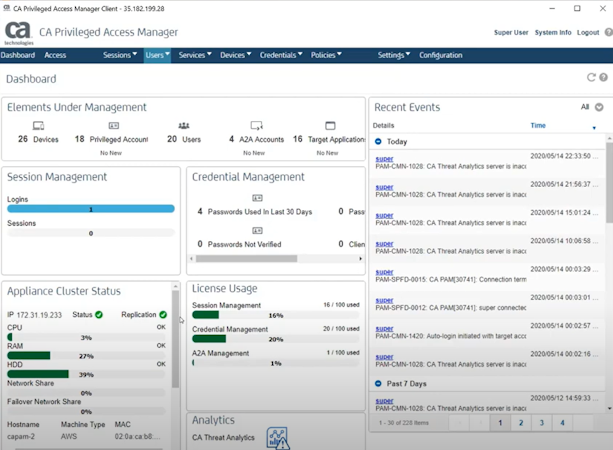Screen dimensions: 613x450
Task: Open help icon beside Logout
Action: (x=609, y=32)
